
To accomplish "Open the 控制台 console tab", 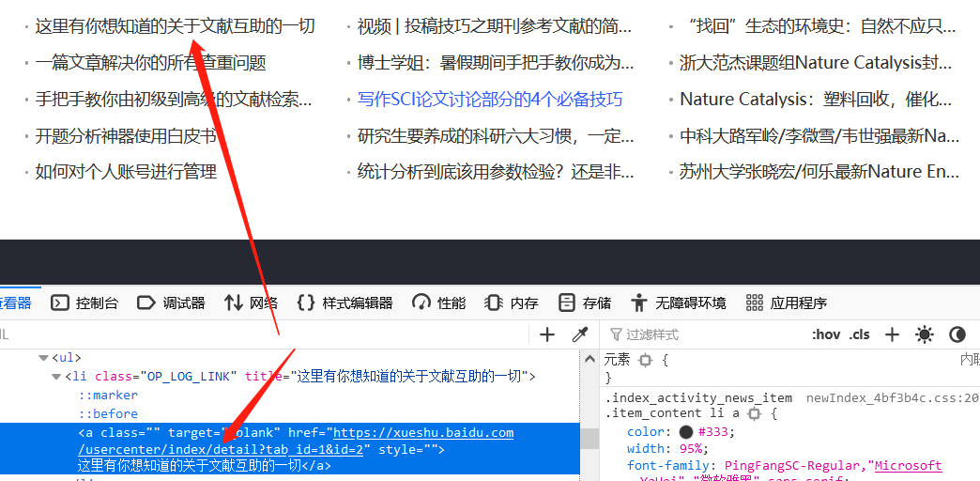I will [84, 303].
